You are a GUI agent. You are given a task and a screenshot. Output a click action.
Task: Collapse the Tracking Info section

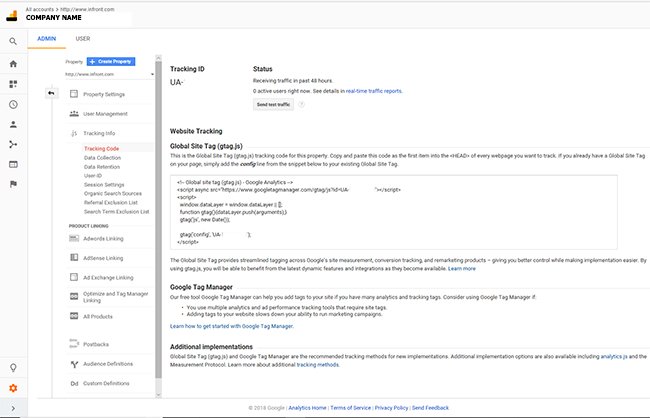(x=99, y=133)
